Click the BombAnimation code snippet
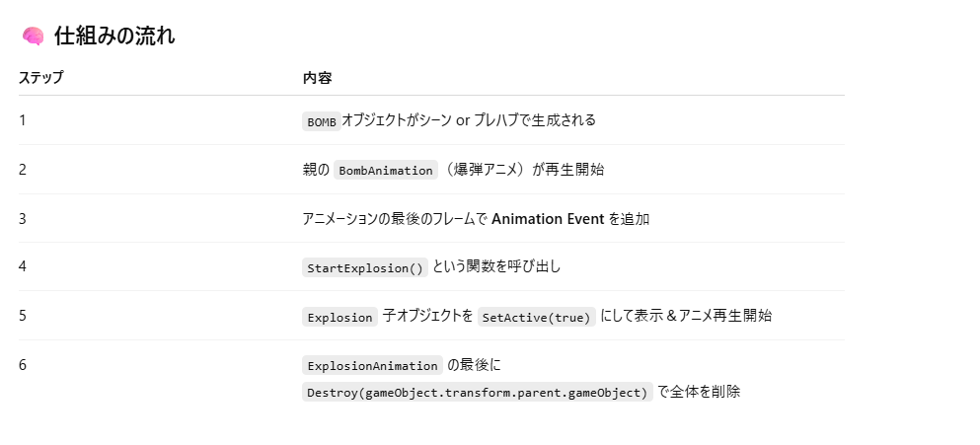Viewport: 980px width, 445px height. (386, 170)
